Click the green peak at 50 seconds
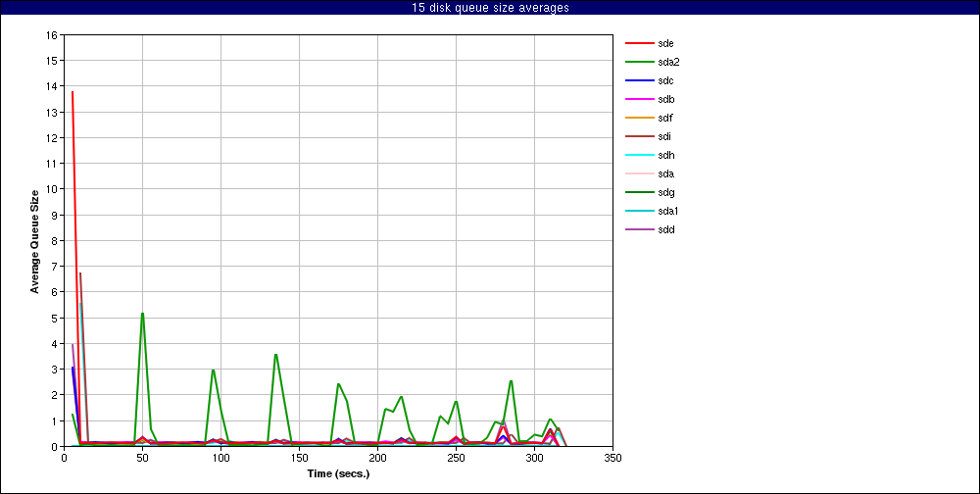The width and height of the screenshot is (980, 494). click(142, 314)
